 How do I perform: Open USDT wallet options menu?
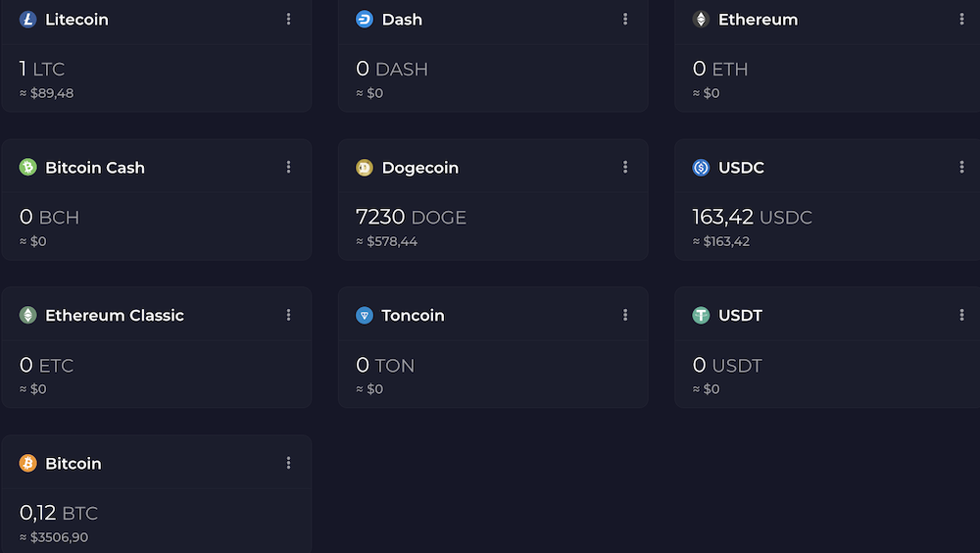(x=961, y=315)
